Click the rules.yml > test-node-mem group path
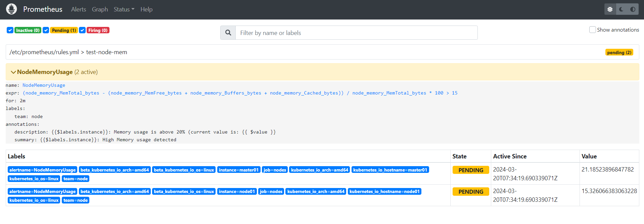Viewport: 644px width, 224px height. 68,52
